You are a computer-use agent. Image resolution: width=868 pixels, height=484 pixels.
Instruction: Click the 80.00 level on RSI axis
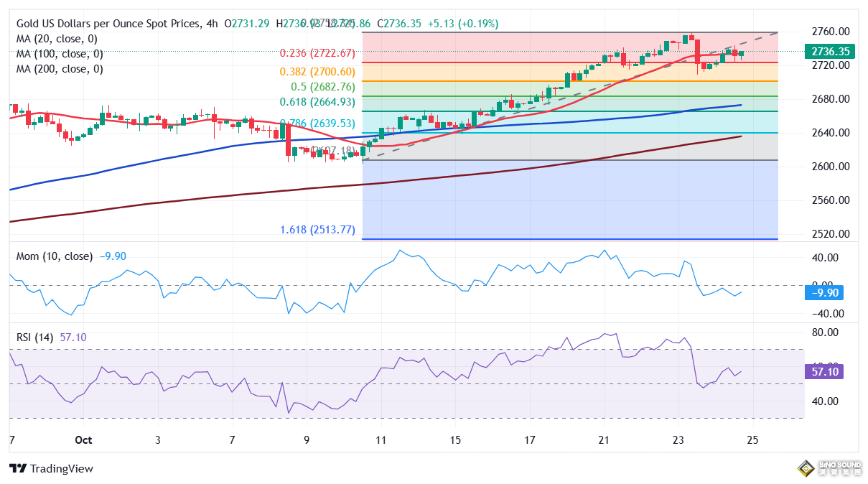click(x=826, y=332)
